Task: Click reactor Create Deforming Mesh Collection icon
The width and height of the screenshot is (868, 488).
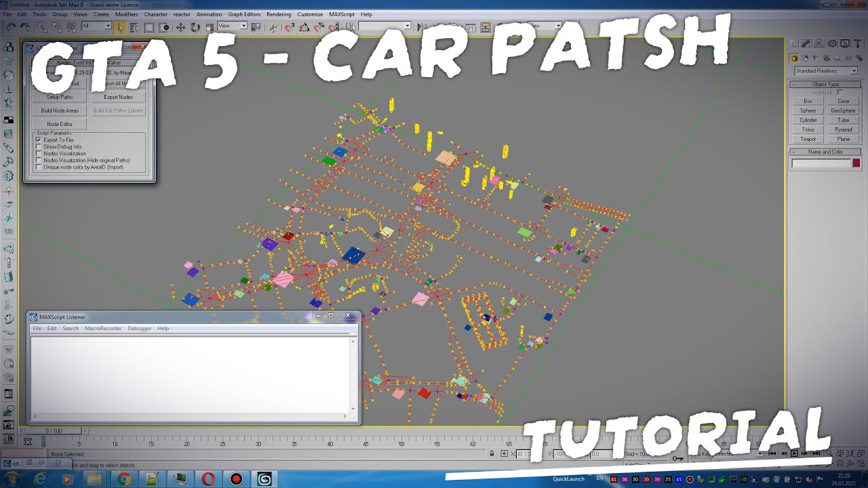Action: pos(9,103)
